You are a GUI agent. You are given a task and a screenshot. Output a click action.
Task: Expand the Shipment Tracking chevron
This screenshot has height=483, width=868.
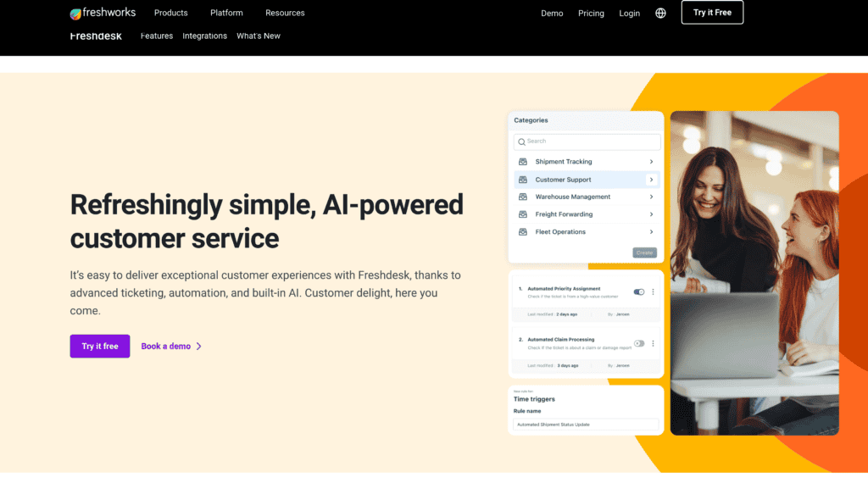(652, 162)
